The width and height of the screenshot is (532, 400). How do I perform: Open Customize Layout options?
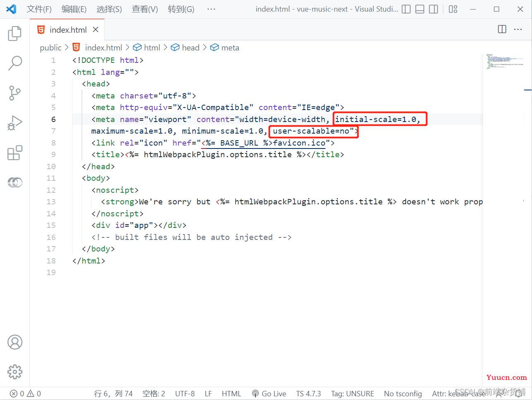coord(453,9)
